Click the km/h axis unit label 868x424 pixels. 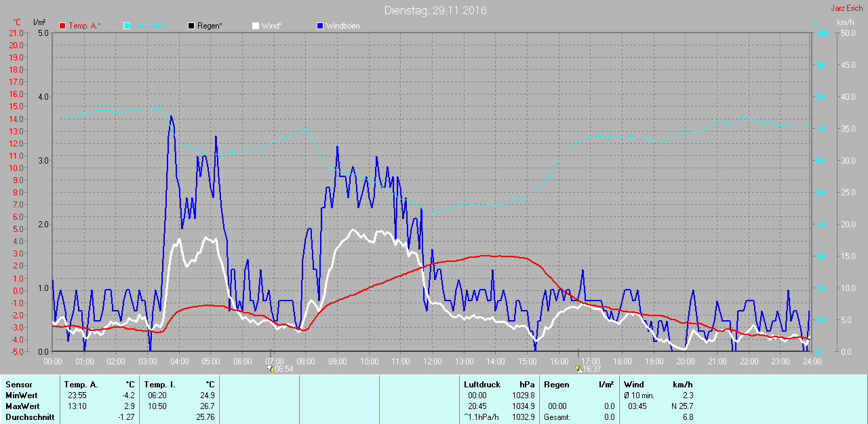point(845,22)
